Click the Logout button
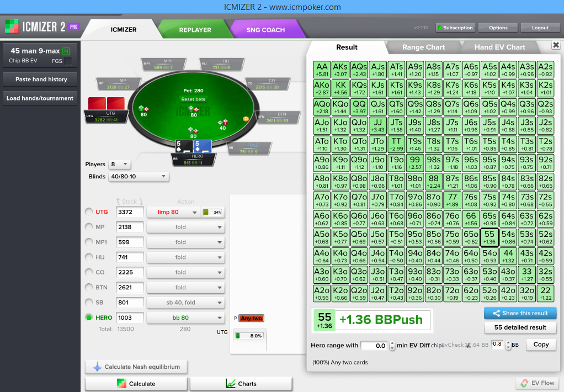This screenshot has width=564, height=392. point(540,28)
